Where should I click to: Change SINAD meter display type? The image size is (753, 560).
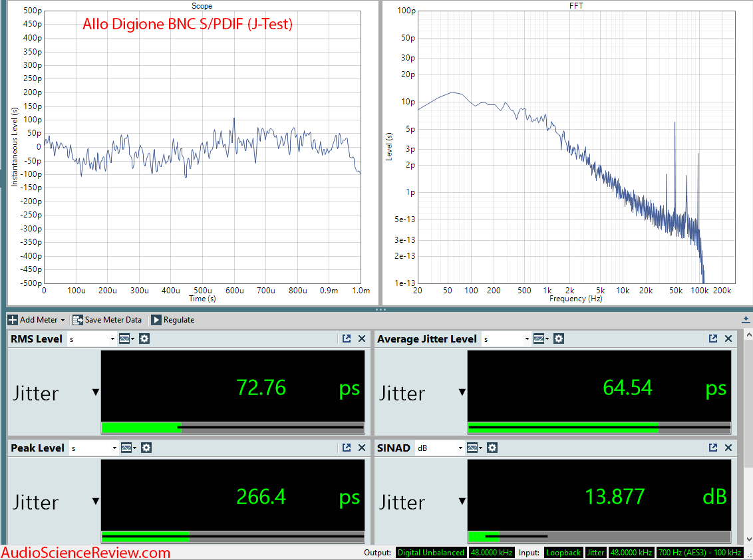coord(474,448)
